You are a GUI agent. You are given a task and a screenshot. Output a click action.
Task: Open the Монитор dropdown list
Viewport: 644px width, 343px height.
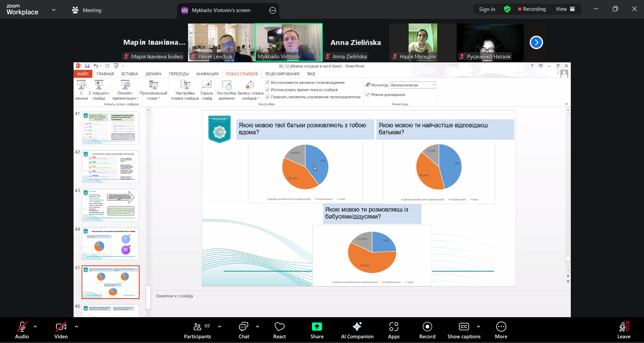[433, 85]
